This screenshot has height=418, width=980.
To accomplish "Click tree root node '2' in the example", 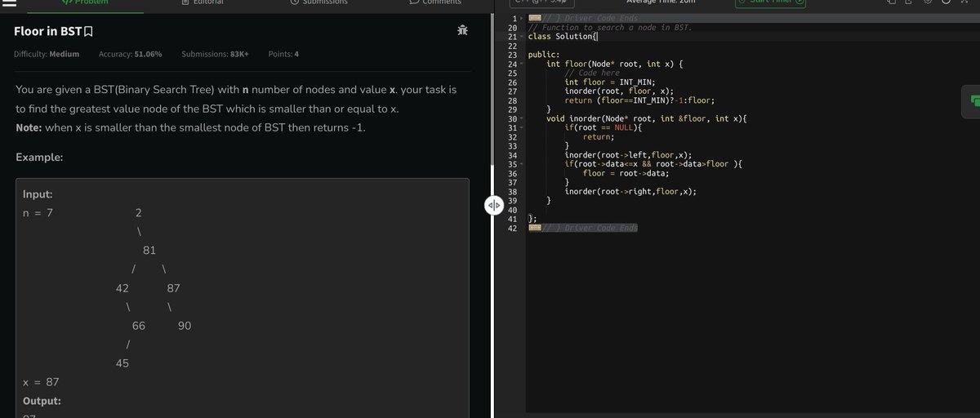I will (139, 213).
